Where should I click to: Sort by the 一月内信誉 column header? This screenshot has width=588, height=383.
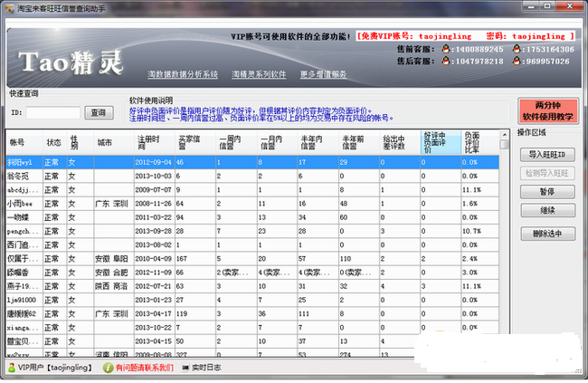point(277,142)
